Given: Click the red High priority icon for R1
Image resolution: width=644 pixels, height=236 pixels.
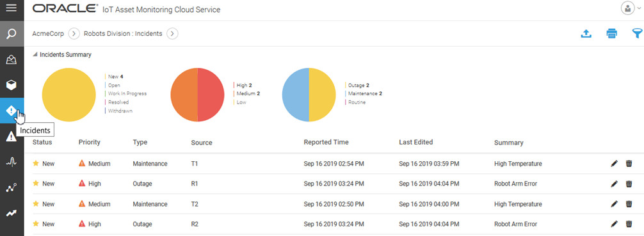Looking at the screenshot, I should [82, 184].
